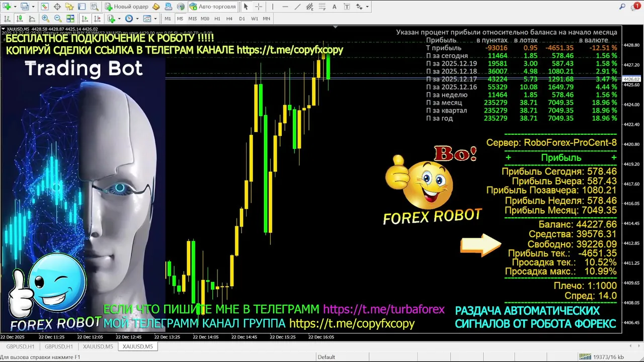Click Сервер: RoboForex-ProCent-8 text
The height and width of the screenshot is (362, 644).
point(551,143)
